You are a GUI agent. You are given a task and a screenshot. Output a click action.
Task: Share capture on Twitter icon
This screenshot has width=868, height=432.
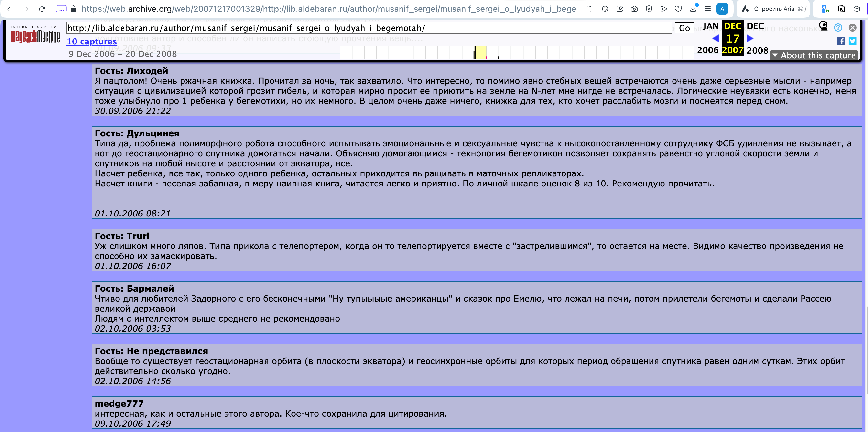coord(852,41)
